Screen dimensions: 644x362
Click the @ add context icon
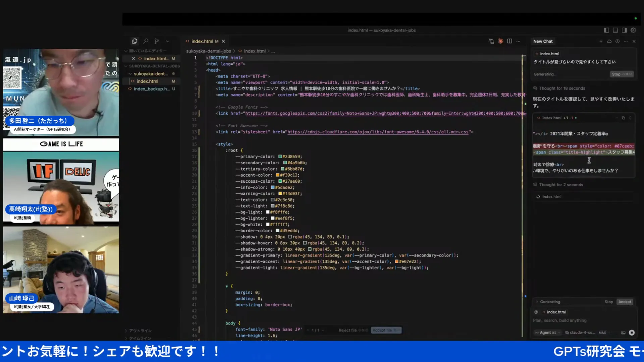(x=536, y=312)
